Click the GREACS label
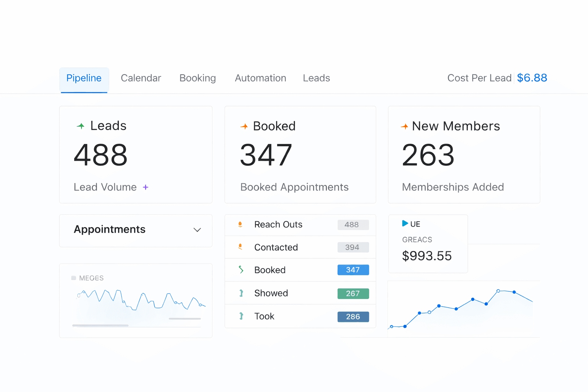Image resolution: width=588 pixels, height=392 pixels. click(417, 240)
